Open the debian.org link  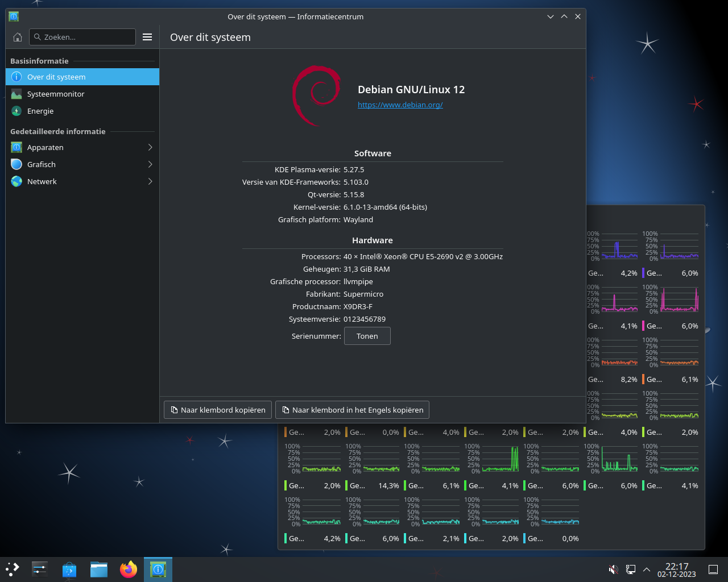click(400, 105)
